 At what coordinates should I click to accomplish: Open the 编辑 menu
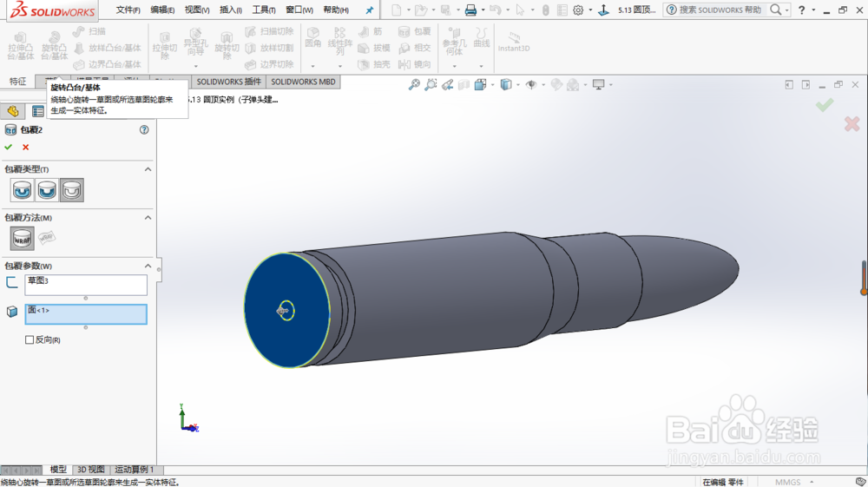click(162, 10)
